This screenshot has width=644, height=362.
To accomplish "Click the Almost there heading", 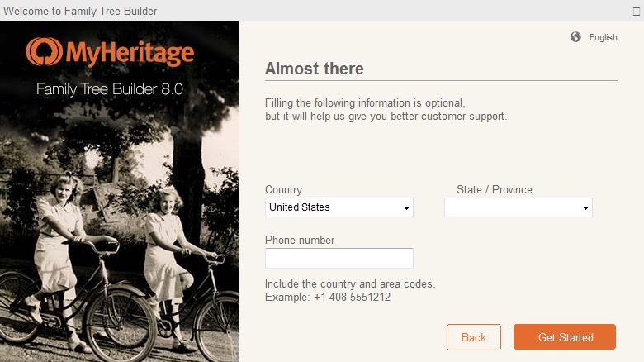I will click(314, 69).
